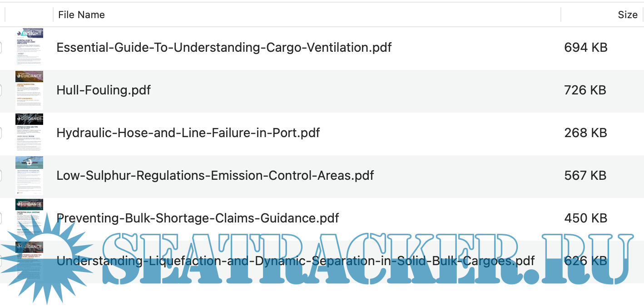Open the Low-Sulphur Regulations PDF thumbnail
644x306 pixels.
click(x=29, y=175)
